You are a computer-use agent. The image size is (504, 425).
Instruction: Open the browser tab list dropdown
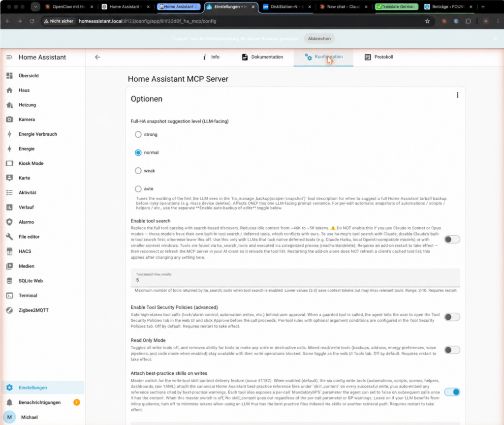[x=35, y=6]
